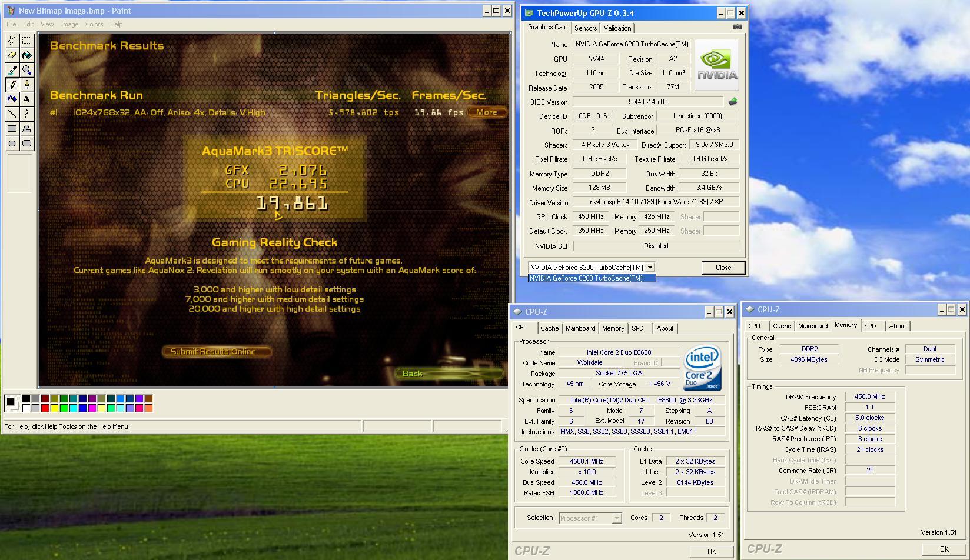The width and height of the screenshot is (970, 560).
Task: Select the Rounded Rectangle tool
Action: click(27, 144)
